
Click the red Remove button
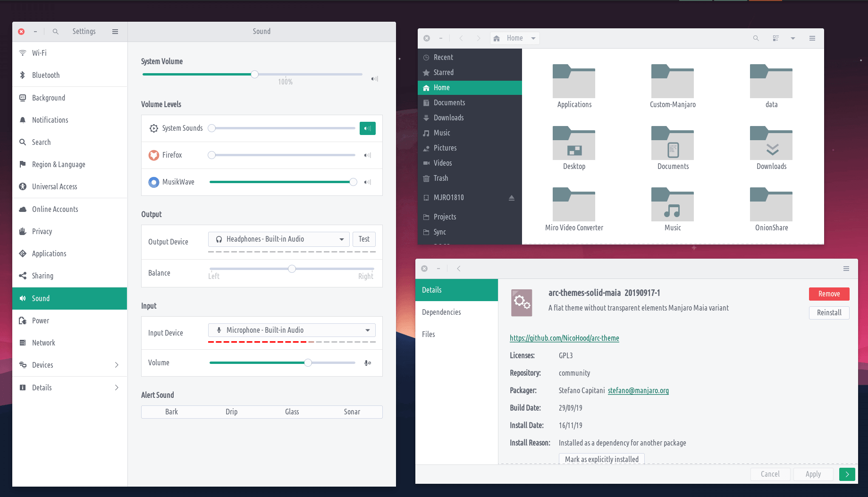[x=829, y=294]
